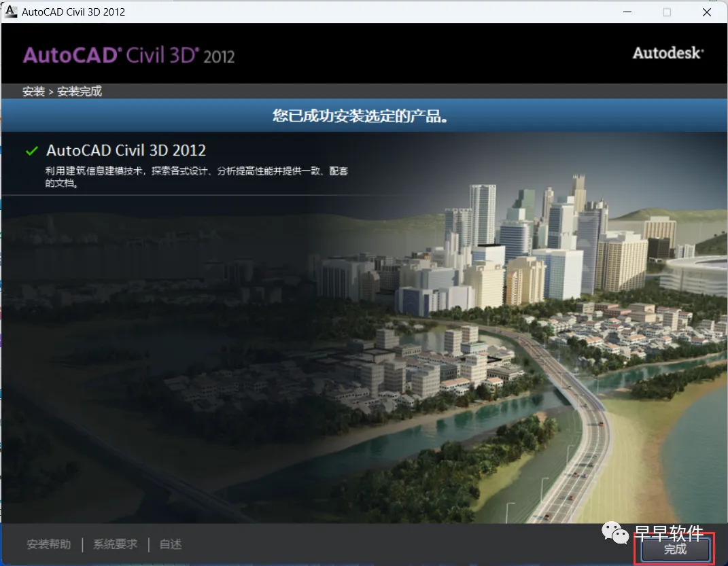Click the 完成 finish button
This screenshot has width=728, height=566.
point(675,549)
